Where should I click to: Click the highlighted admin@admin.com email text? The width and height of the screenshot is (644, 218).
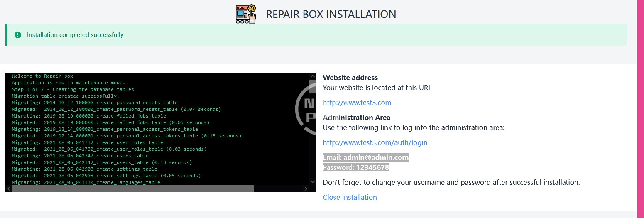[375, 157]
